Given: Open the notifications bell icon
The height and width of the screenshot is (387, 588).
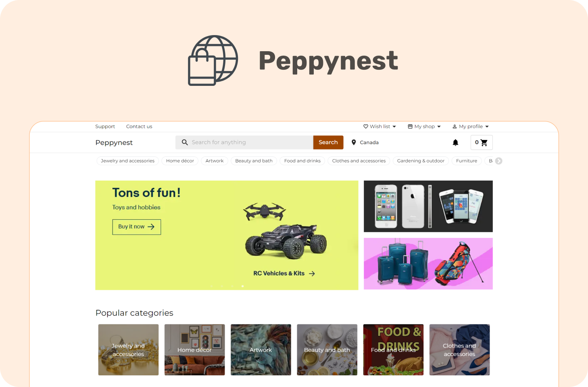Looking at the screenshot, I should pyautogui.click(x=455, y=142).
